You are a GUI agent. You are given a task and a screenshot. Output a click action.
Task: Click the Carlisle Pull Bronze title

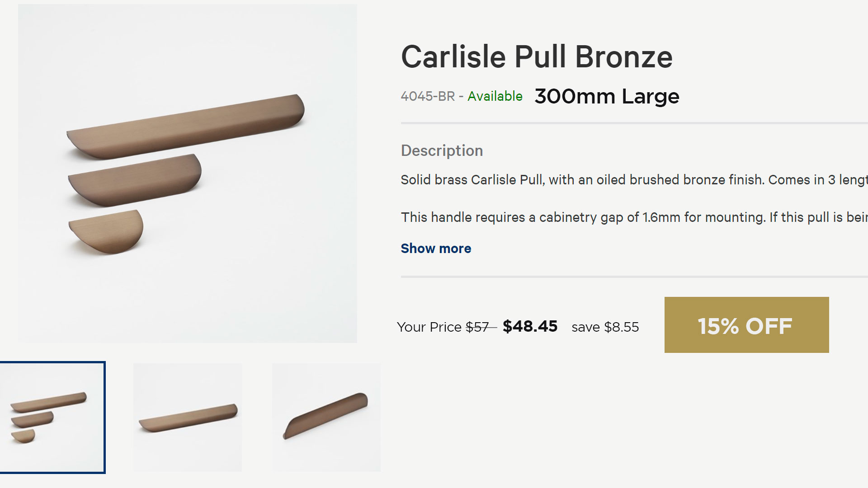[537, 57]
